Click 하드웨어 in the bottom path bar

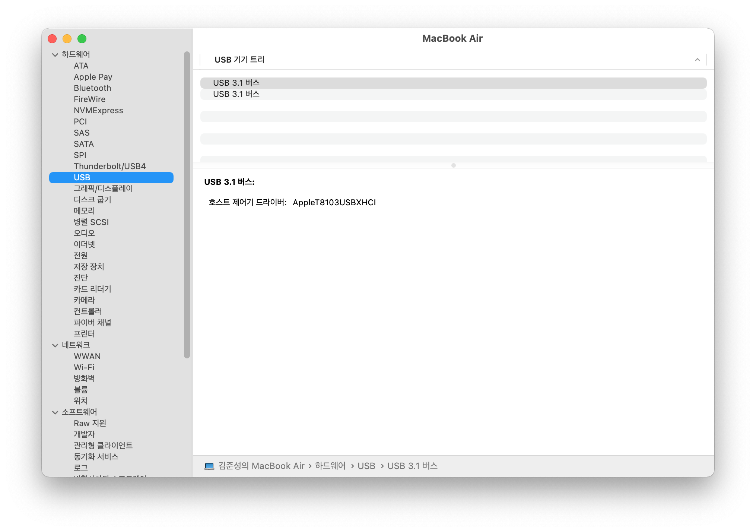330,466
